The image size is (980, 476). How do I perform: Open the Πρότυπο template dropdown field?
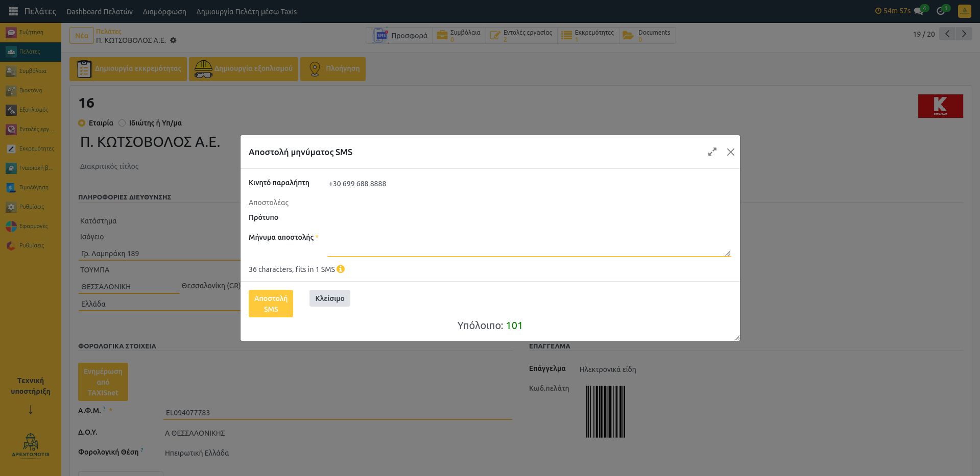point(529,218)
